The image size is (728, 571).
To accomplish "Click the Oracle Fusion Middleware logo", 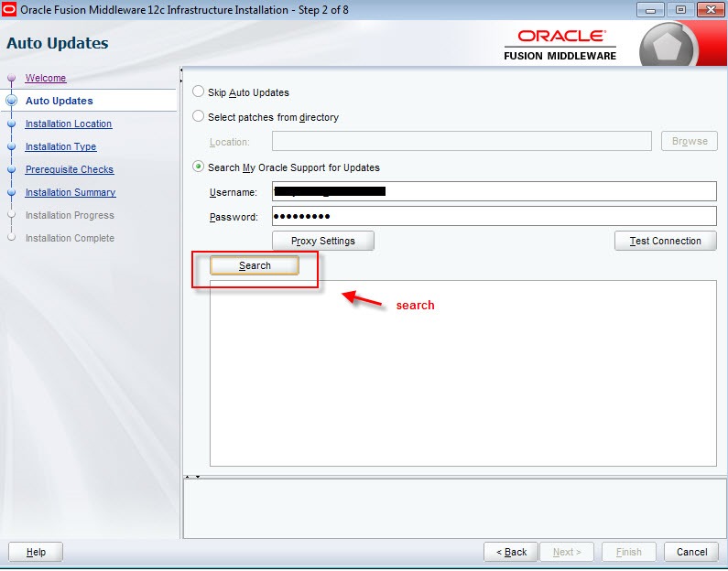I will point(560,45).
